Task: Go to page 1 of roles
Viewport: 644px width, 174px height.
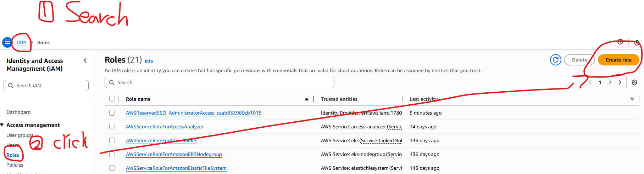Action: point(600,82)
